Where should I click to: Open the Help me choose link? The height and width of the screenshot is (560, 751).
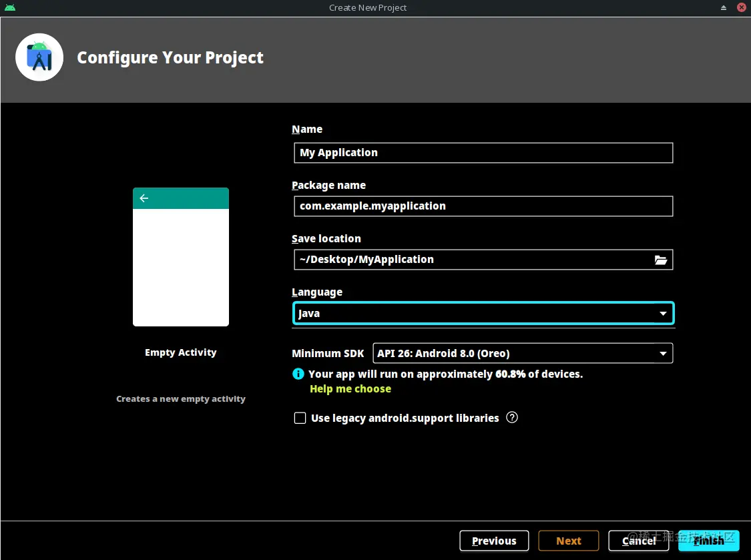[350, 388]
